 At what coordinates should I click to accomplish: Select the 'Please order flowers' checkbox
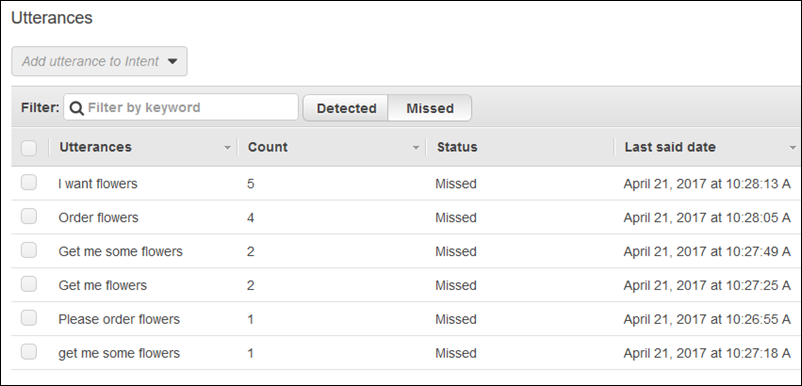click(29, 317)
